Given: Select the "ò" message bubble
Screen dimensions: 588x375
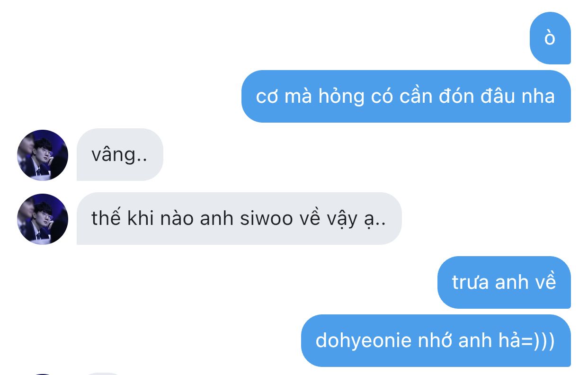Looking at the screenshot, I should tap(550, 38).
